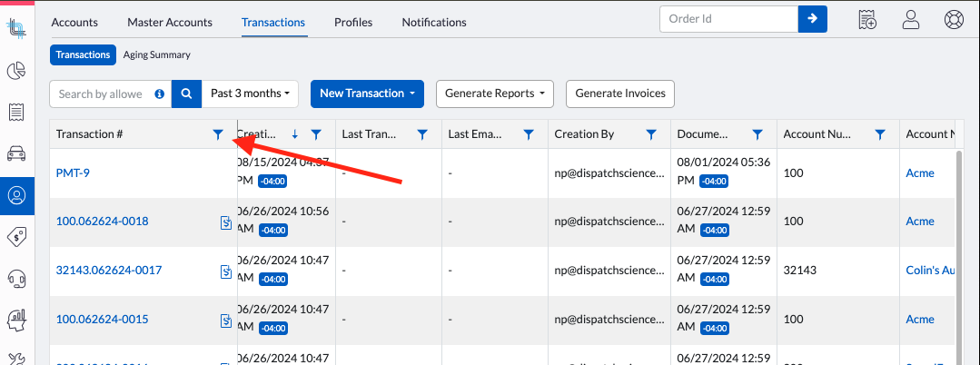Open the lifebuoy help icon
This screenshot has height=365, width=980.
click(954, 19)
